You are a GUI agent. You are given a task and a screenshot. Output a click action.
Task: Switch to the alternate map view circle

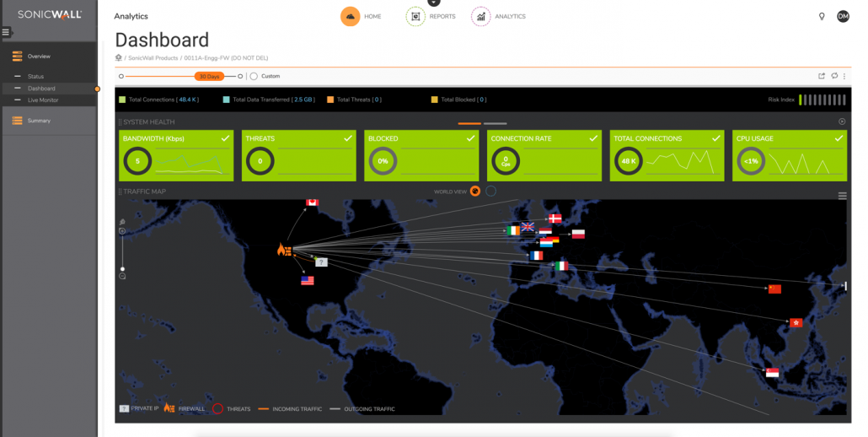pos(490,192)
